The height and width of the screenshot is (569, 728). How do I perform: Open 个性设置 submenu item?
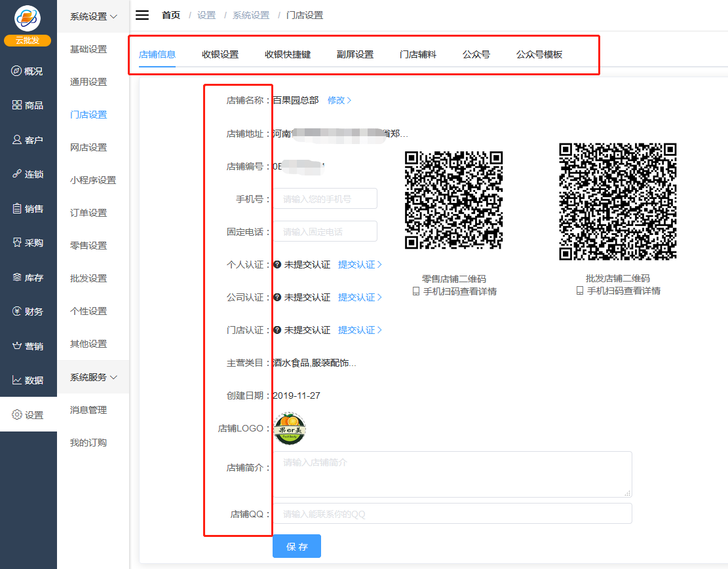coord(88,311)
